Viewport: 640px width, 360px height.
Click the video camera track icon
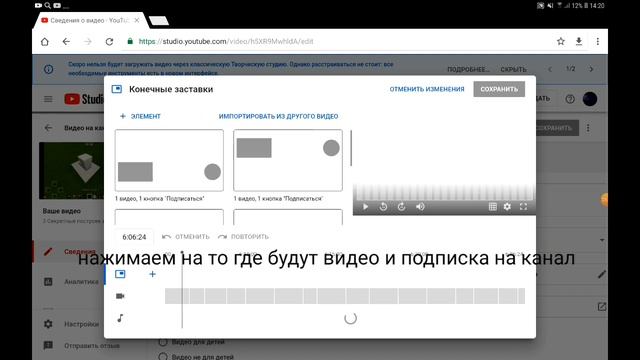[120, 296]
